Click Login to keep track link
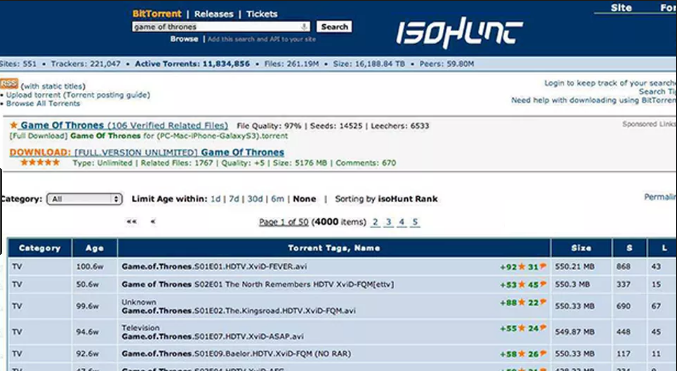Screen dimensions: 677x371 coord(611,83)
